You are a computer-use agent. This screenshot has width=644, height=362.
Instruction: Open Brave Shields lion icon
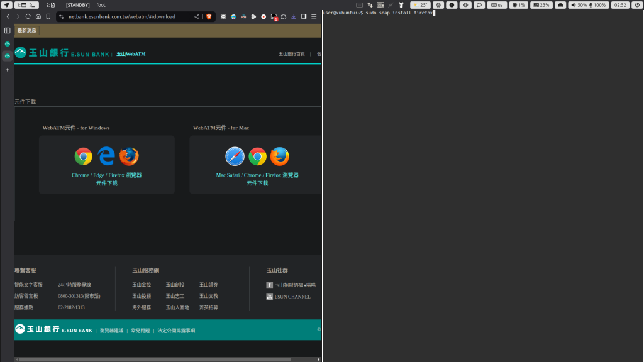point(209,17)
